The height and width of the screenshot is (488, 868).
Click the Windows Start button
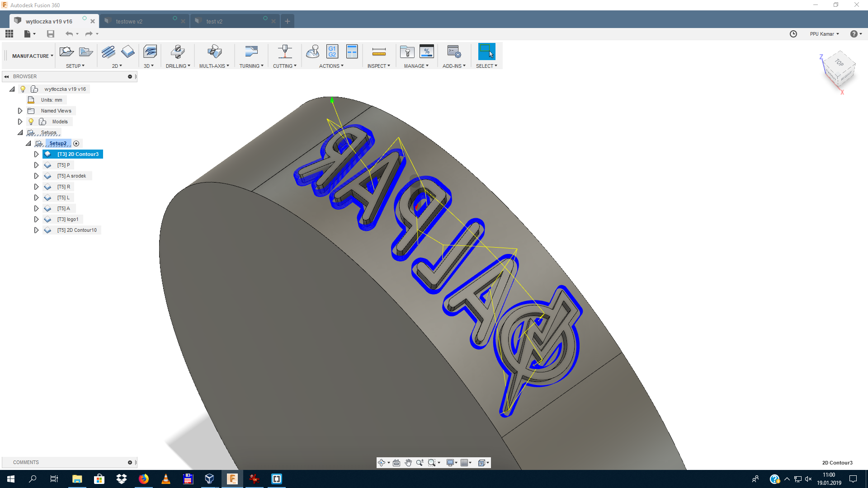(x=11, y=479)
